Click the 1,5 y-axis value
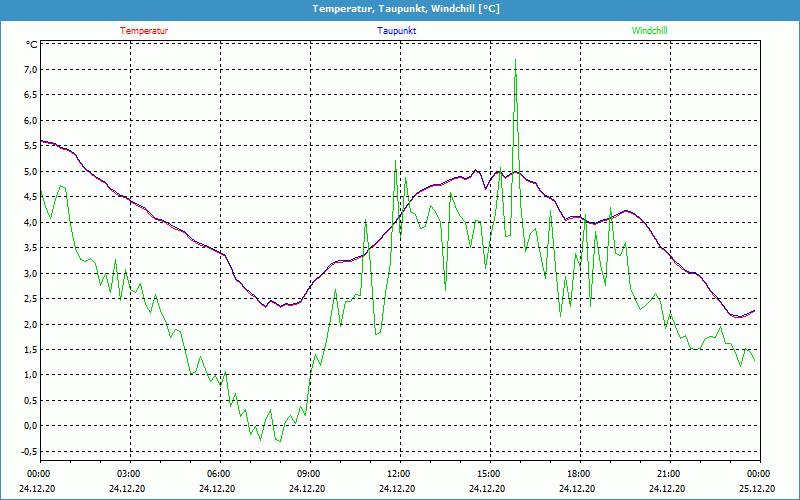 [x=31, y=349]
